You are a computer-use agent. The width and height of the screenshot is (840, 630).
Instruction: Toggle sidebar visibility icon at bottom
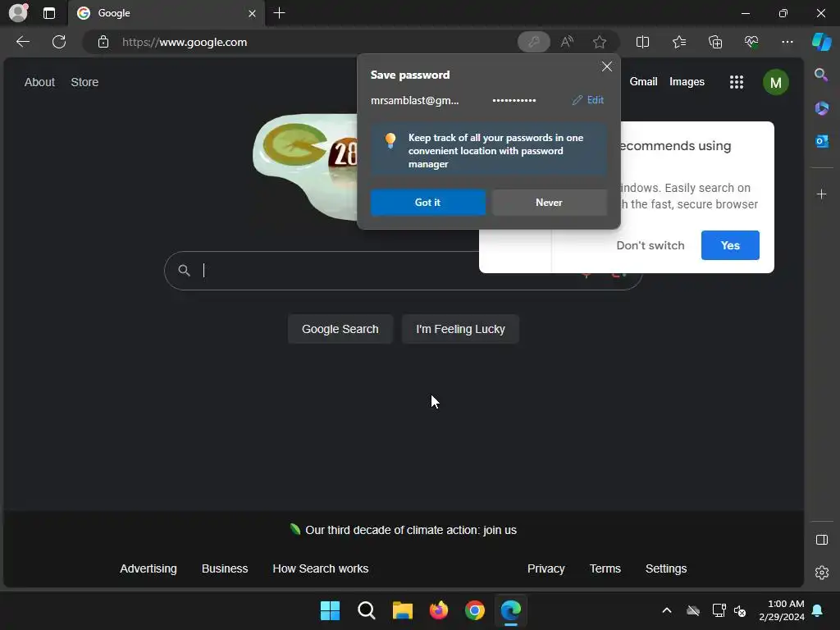(x=821, y=540)
